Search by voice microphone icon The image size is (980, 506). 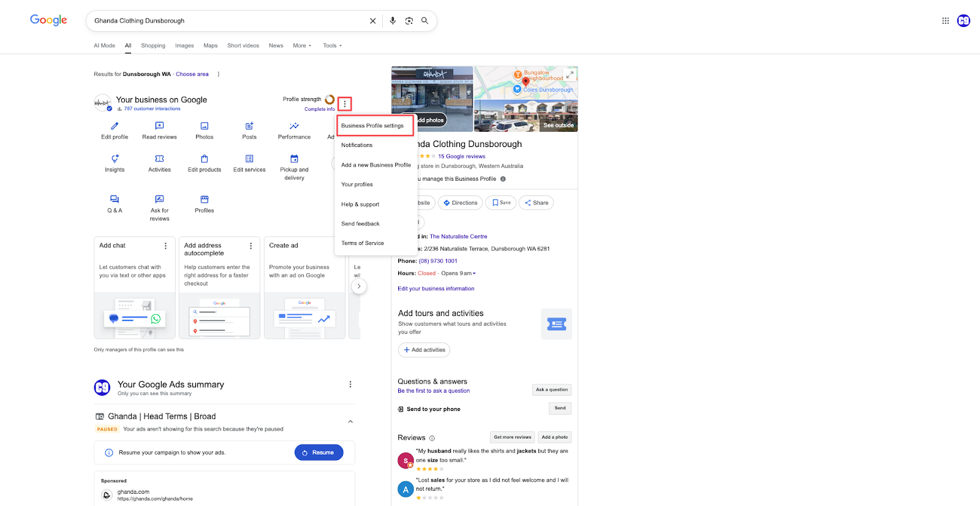393,21
